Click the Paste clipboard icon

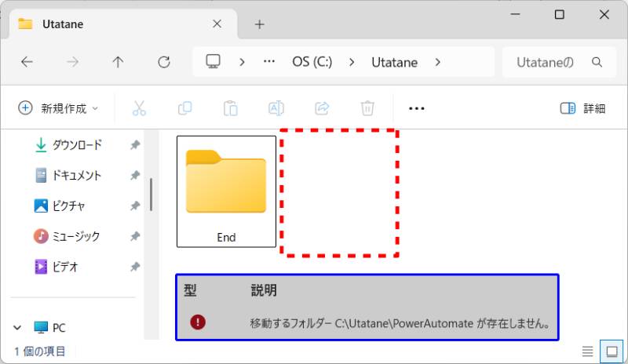click(x=230, y=108)
